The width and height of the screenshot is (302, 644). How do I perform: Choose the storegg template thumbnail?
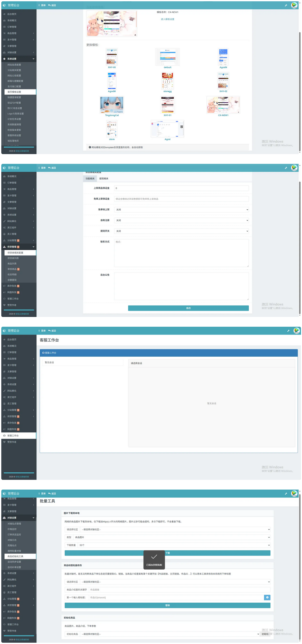tap(167, 81)
